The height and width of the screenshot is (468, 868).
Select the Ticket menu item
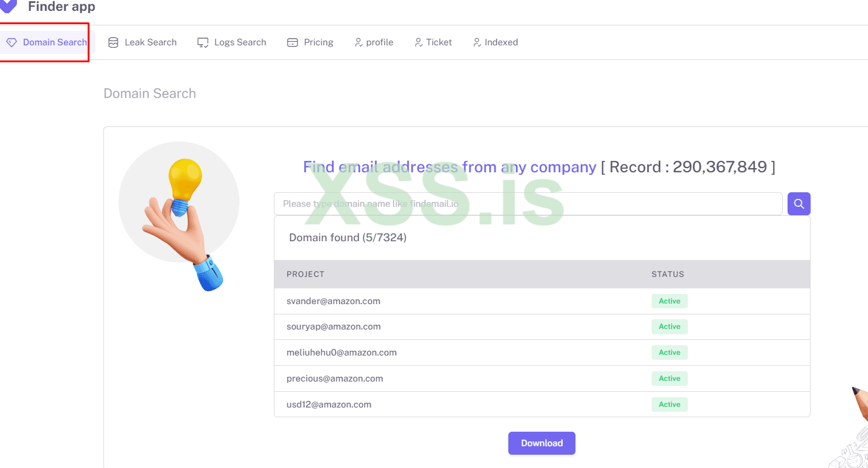(x=433, y=42)
